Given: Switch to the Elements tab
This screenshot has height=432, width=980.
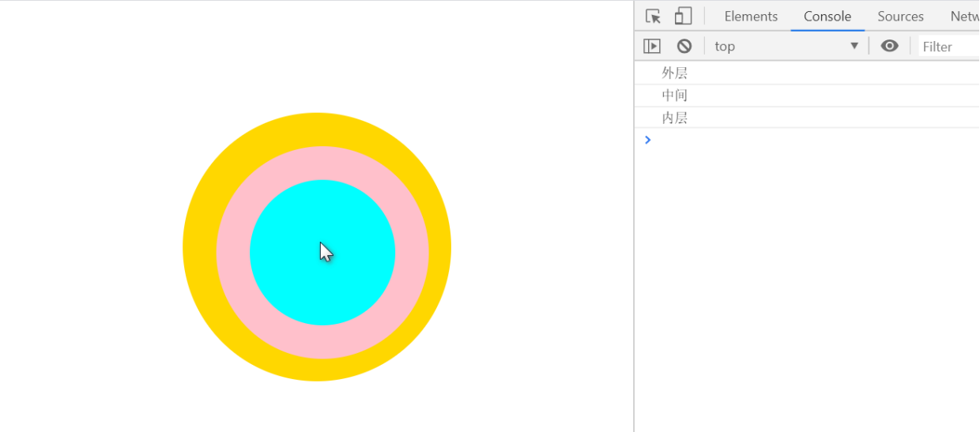Looking at the screenshot, I should (751, 17).
